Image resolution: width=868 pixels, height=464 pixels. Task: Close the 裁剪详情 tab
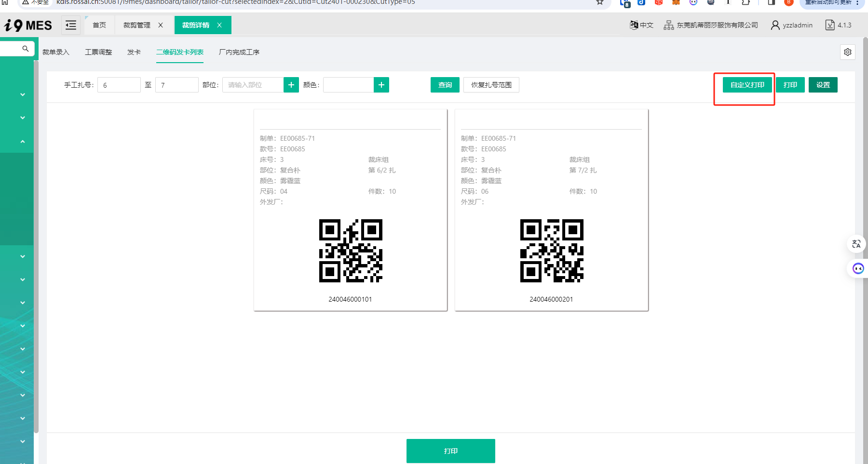click(x=219, y=25)
